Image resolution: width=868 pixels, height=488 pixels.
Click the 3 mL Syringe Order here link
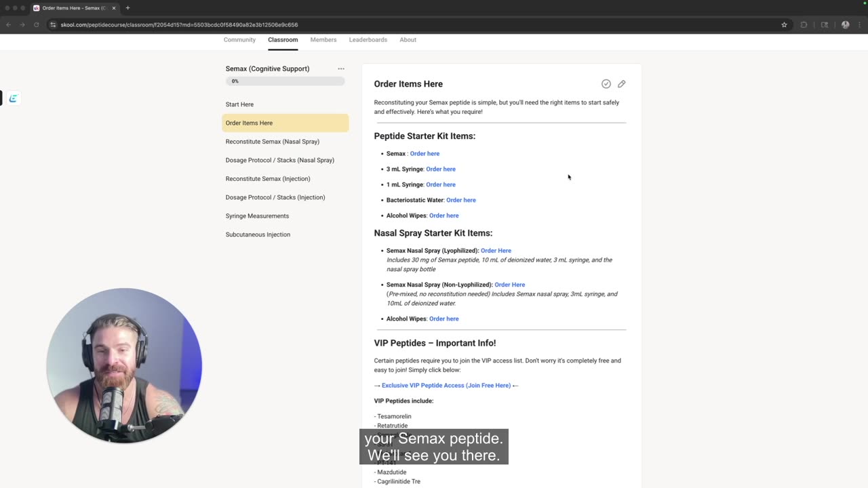(441, 169)
